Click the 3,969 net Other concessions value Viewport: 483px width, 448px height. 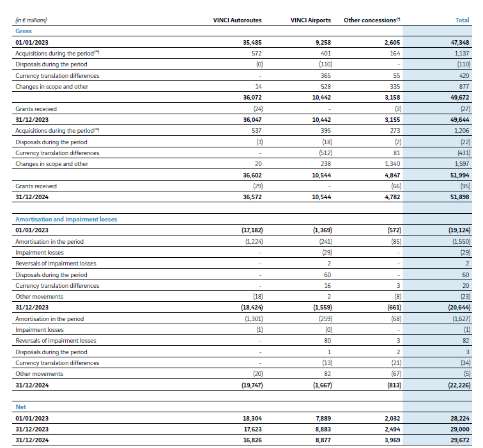tap(391, 440)
